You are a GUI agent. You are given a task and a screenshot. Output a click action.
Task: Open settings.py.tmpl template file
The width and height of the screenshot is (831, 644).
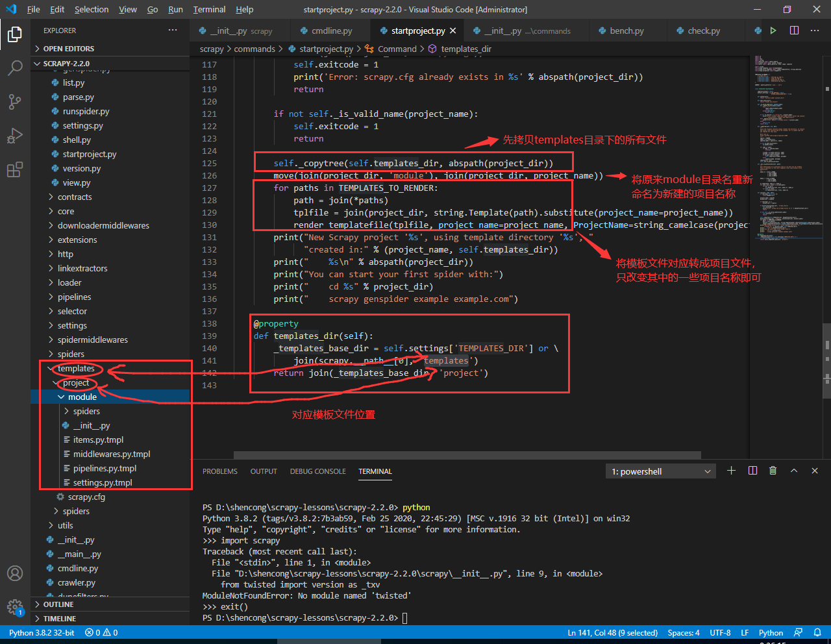pos(103,482)
